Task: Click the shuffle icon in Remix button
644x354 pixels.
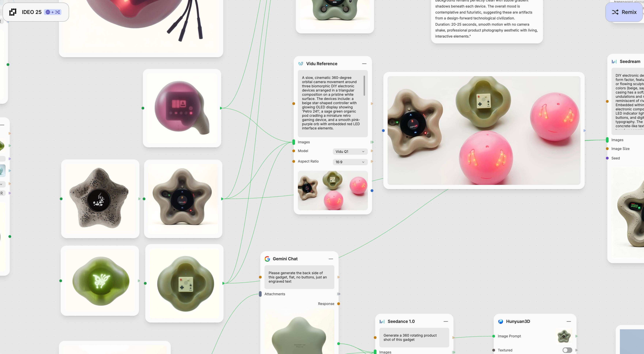Action: (x=615, y=12)
